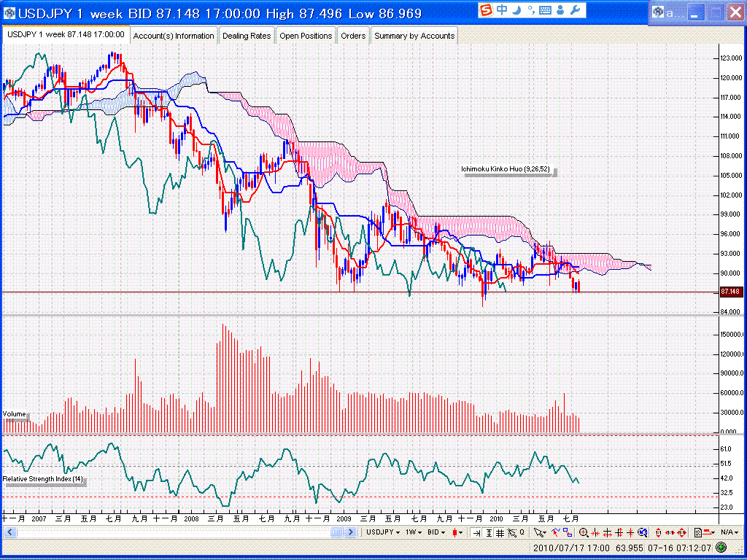This screenshot has height=560, width=747.
Task: Click the Sogou wrench settings icon
Action: tap(574, 10)
